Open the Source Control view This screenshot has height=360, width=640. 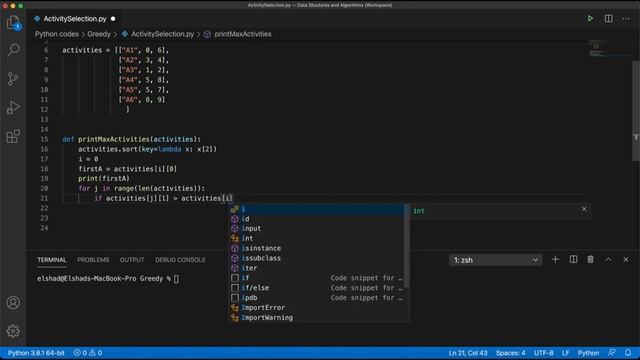tap(13, 79)
